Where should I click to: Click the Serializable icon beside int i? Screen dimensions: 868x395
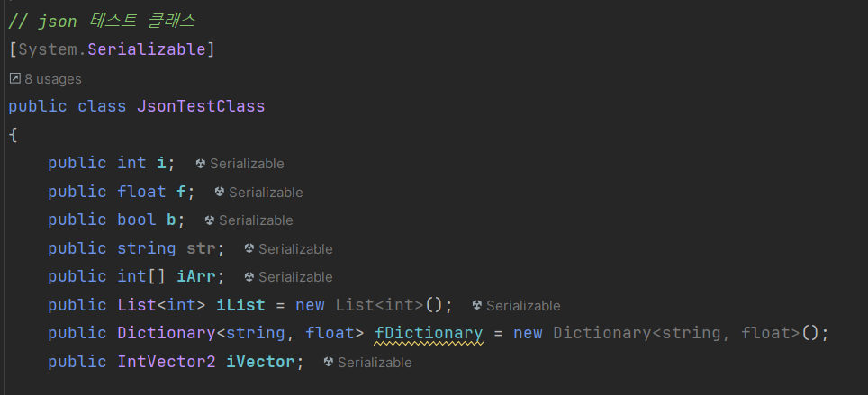tap(201, 164)
